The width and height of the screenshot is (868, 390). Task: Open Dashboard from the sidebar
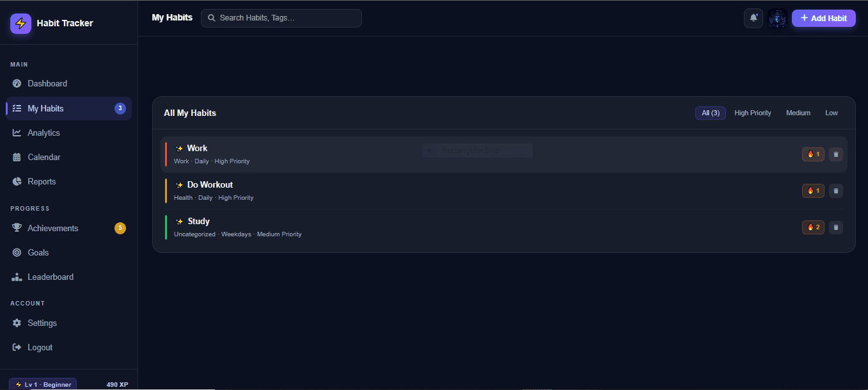click(x=68, y=83)
